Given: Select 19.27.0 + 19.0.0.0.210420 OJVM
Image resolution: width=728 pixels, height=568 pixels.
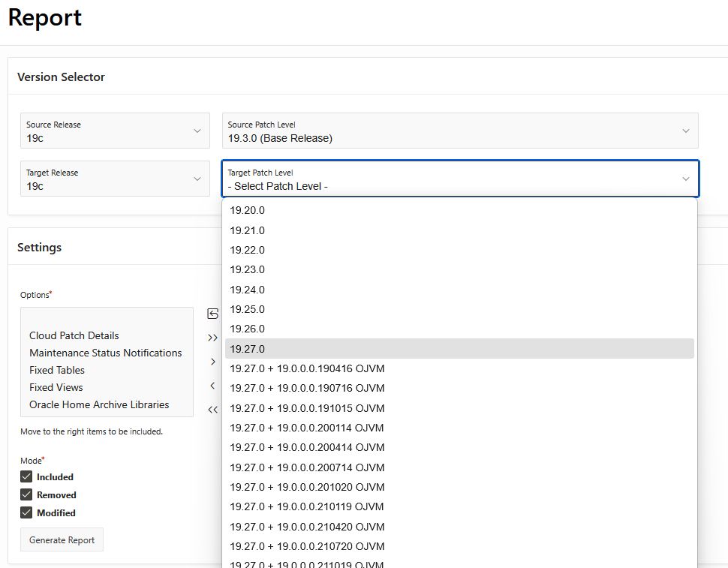Looking at the screenshot, I should pyautogui.click(x=459, y=527).
